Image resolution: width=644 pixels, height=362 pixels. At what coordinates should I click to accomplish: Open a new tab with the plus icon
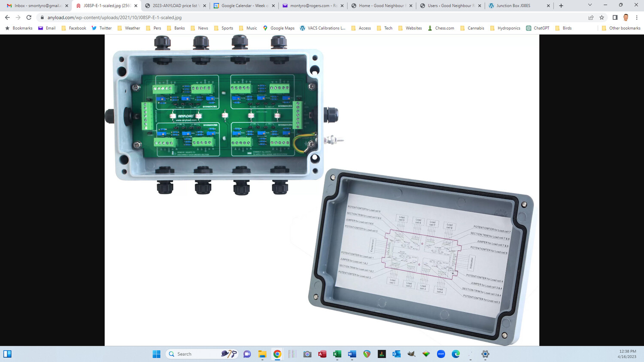pyautogui.click(x=561, y=6)
